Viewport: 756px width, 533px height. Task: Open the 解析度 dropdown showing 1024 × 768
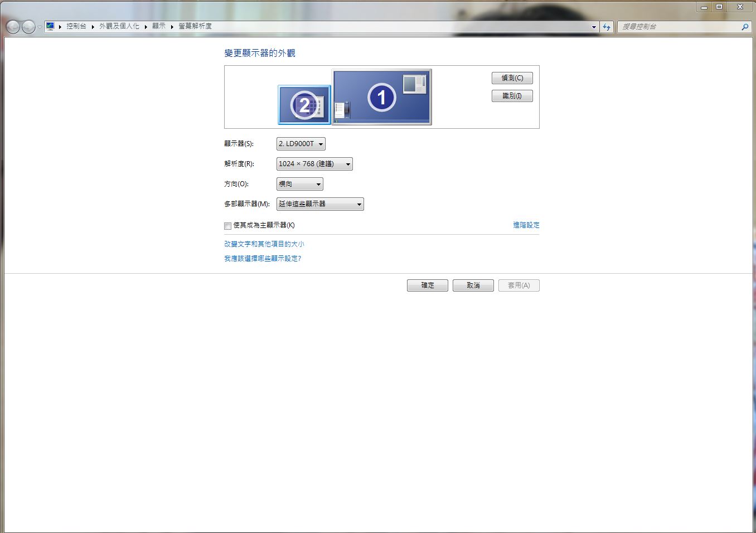[x=314, y=164]
